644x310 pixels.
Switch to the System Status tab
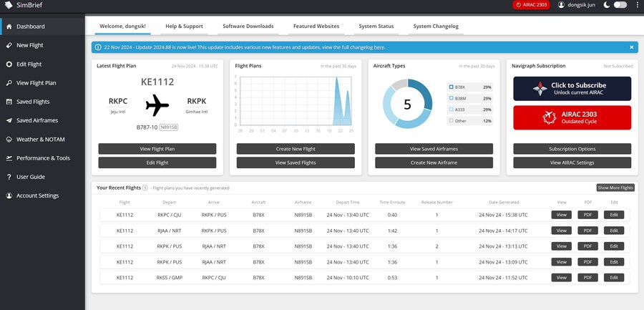[x=376, y=26]
